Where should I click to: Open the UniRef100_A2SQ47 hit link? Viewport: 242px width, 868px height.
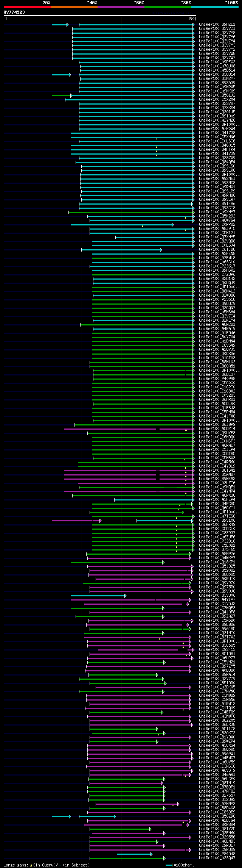click(217, 858)
